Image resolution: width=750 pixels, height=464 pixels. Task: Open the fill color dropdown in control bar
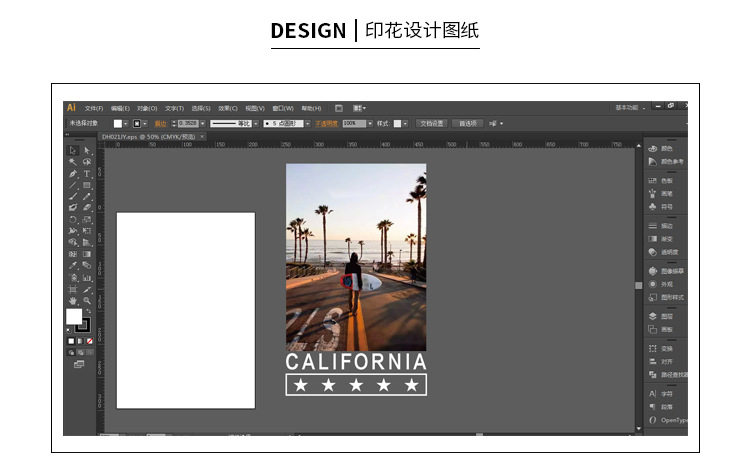[126, 124]
